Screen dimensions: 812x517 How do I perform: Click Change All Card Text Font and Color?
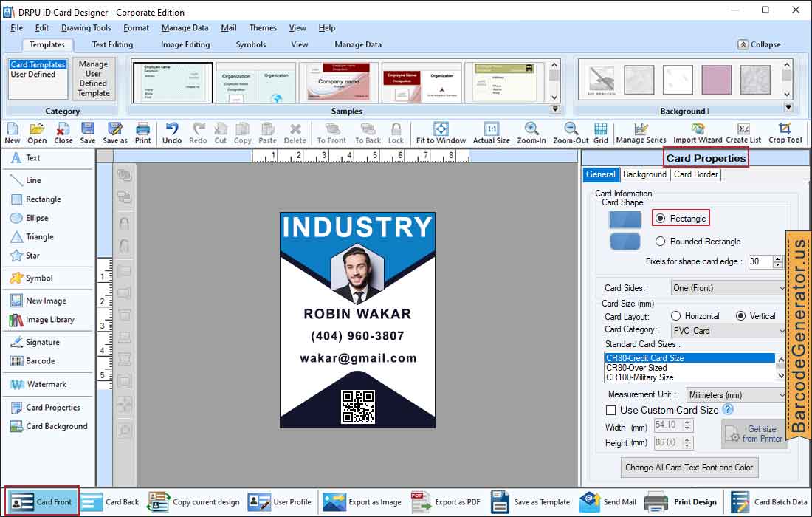tap(689, 468)
